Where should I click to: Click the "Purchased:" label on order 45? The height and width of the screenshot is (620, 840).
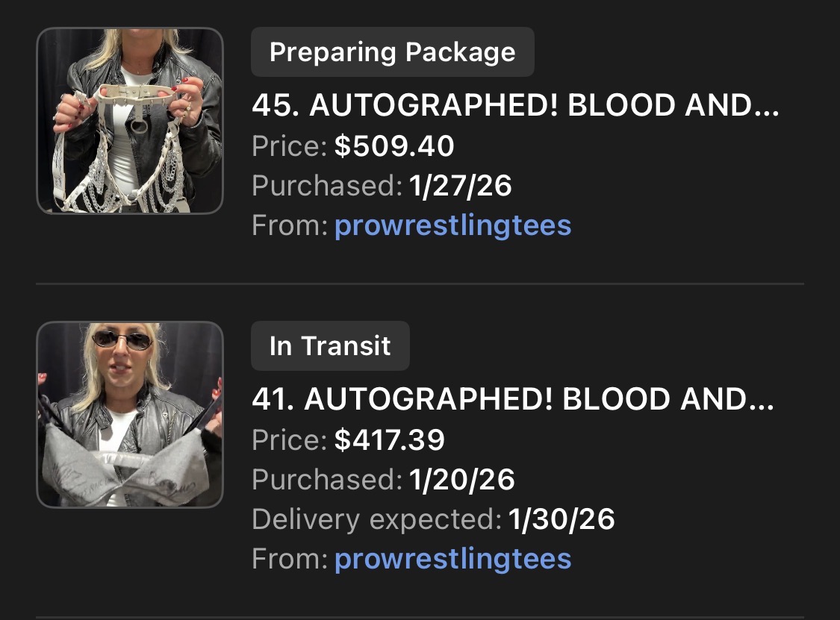[327, 186]
